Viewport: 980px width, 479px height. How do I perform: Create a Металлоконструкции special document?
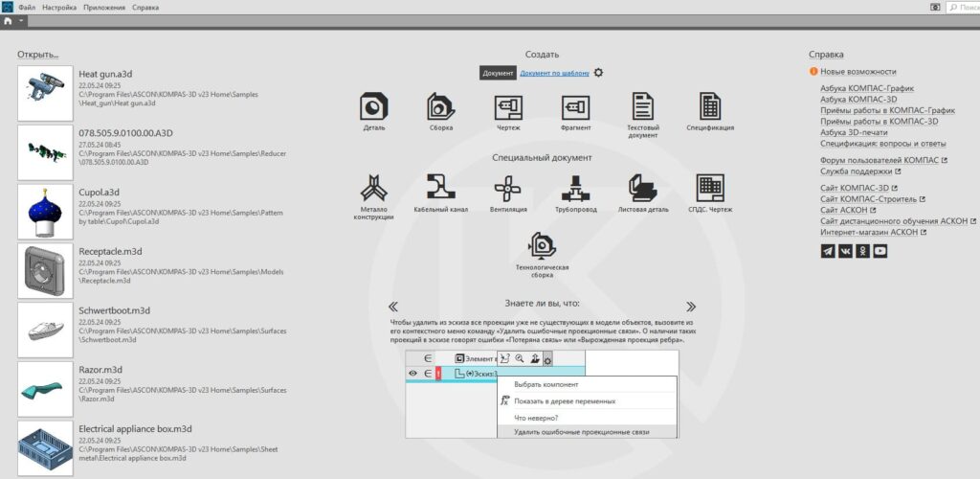coord(374,188)
